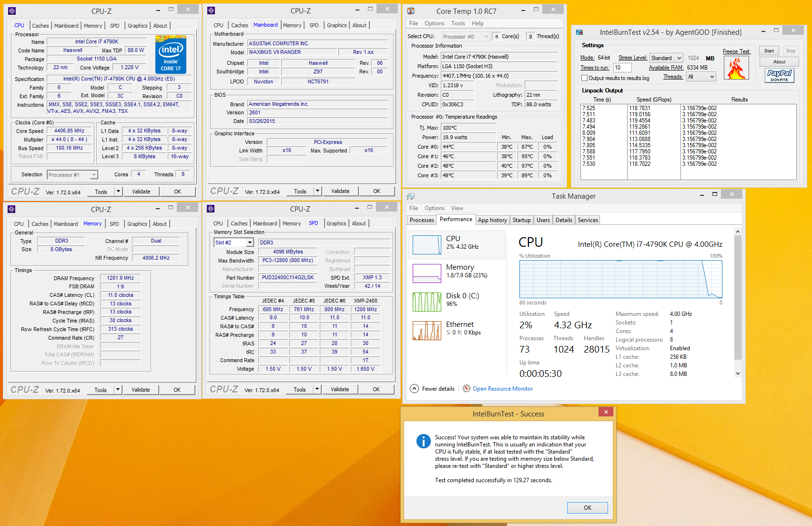
Task: Click the About button in IntelBurnTest
Action: tap(779, 62)
